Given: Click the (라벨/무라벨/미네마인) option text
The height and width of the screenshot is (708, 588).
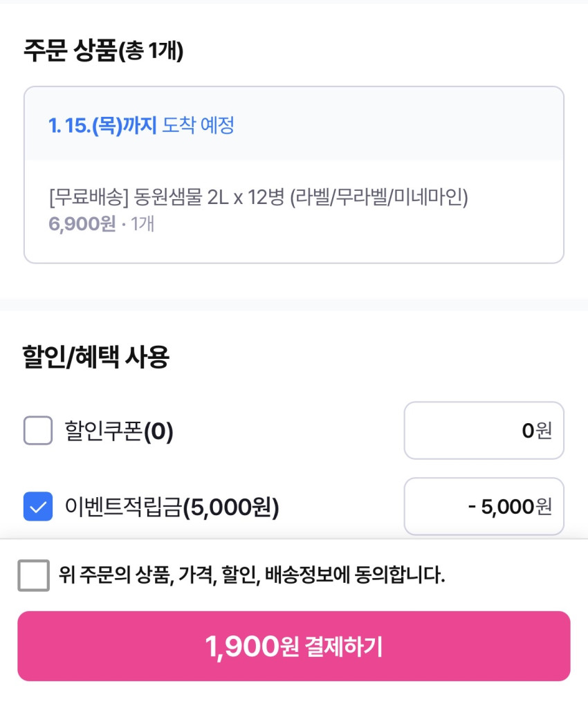Looking at the screenshot, I should (380, 198).
